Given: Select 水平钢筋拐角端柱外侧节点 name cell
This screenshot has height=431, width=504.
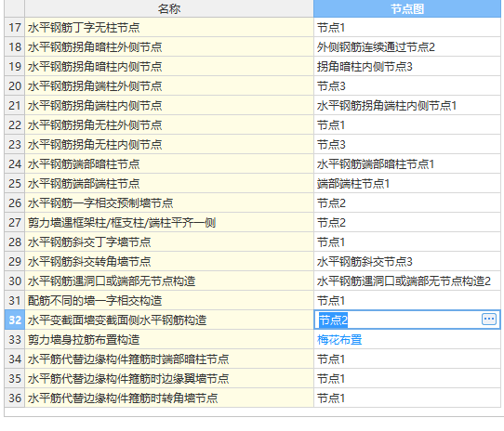Looking at the screenshot, I should 169,86.
